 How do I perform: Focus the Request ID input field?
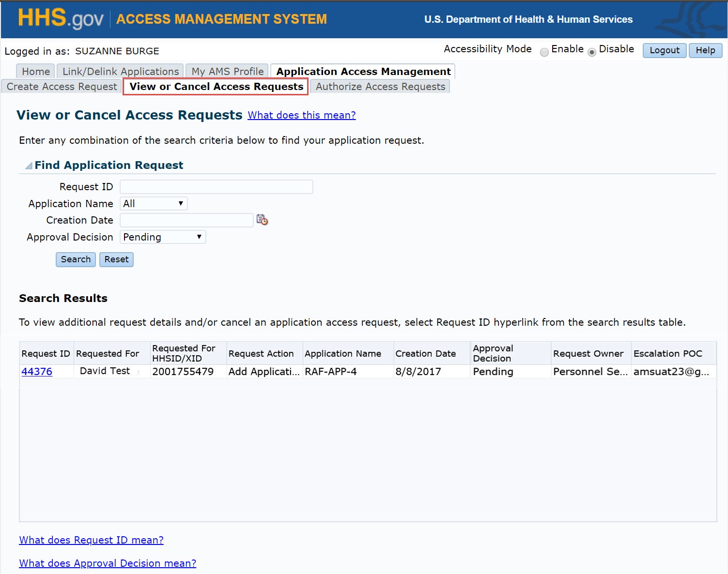pyautogui.click(x=216, y=187)
